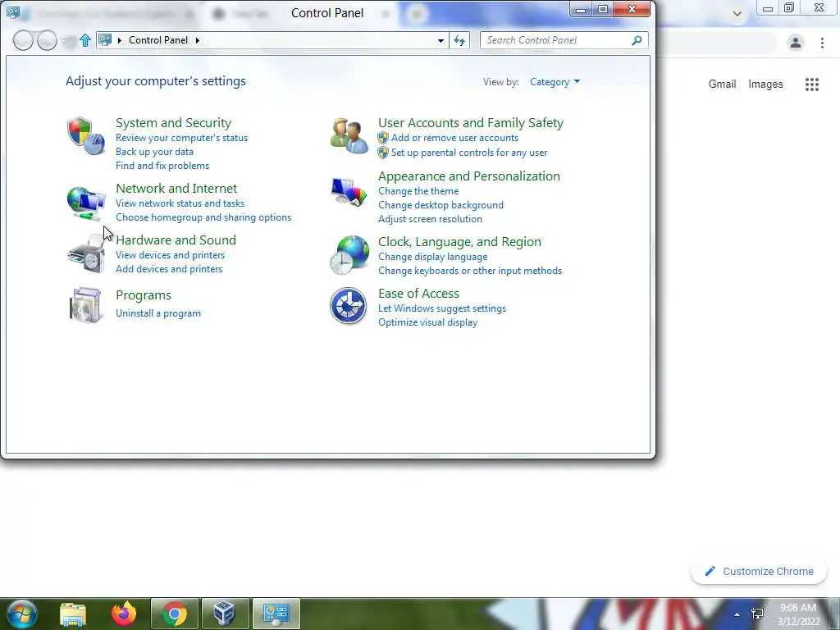Click Set up parental controls link

tap(469, 153)
